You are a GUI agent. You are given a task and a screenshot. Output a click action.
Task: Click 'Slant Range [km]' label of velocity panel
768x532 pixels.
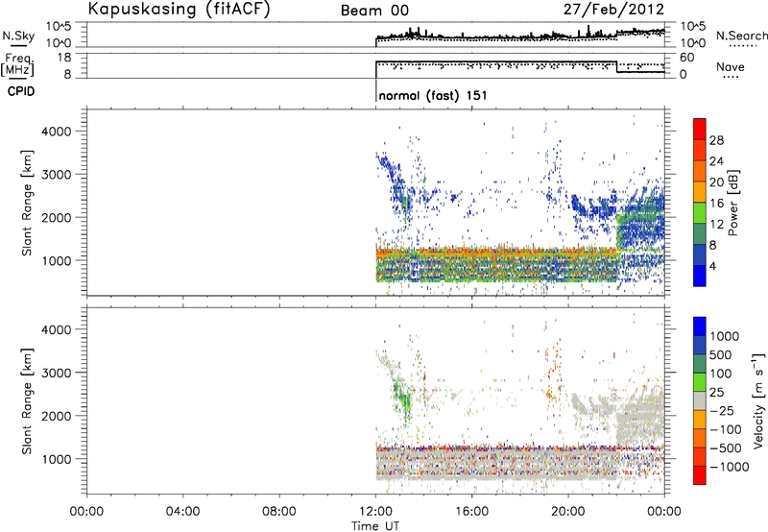tap(27, 401)
